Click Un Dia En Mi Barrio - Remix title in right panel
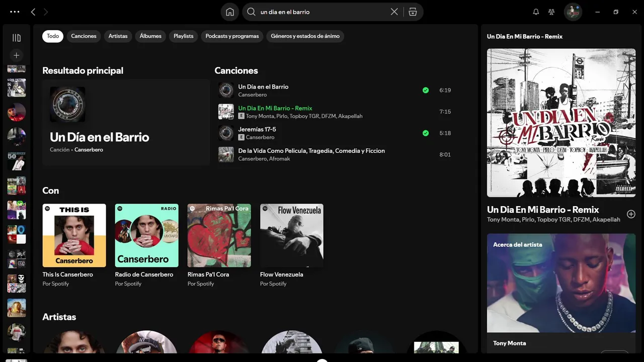 (543, 210)
